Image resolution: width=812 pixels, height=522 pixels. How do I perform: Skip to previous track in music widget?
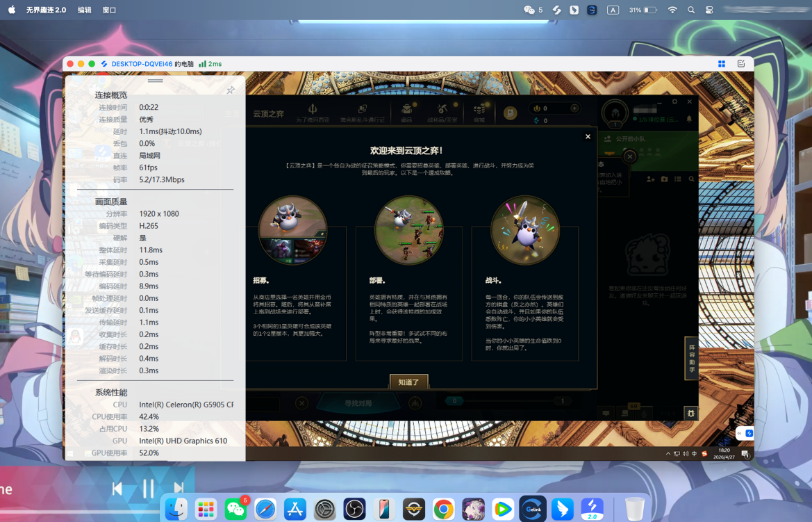click(117, 489)
